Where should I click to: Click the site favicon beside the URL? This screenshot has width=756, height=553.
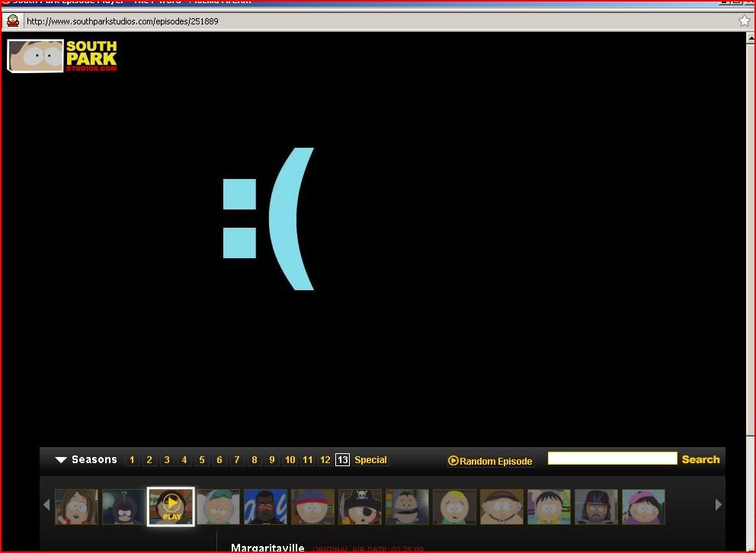(13, 21)
